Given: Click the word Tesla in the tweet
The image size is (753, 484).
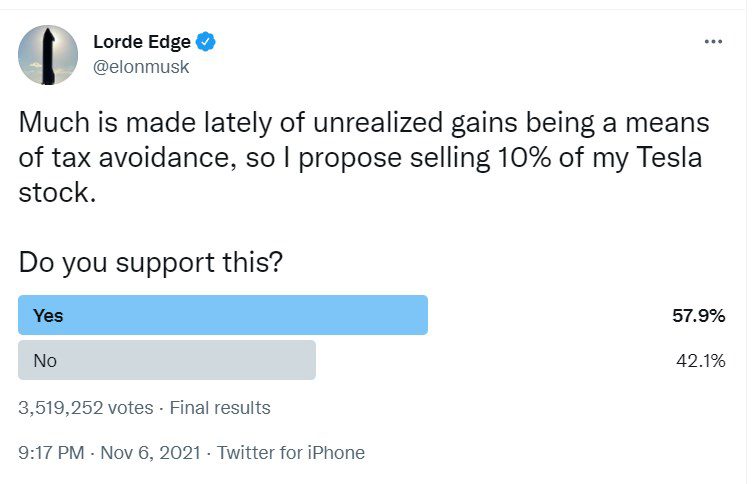Looking at the screenshot, I should coord(669,157).
